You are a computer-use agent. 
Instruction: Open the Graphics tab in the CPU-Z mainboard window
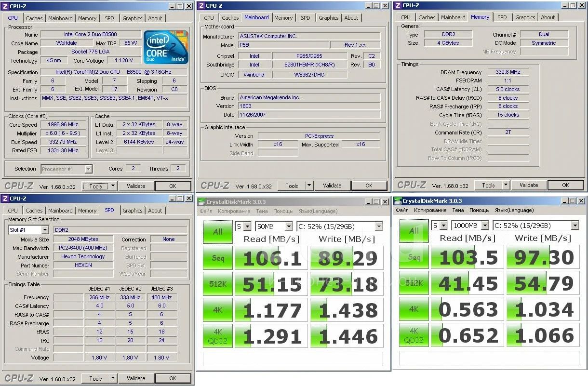click(x=329, y=18)
